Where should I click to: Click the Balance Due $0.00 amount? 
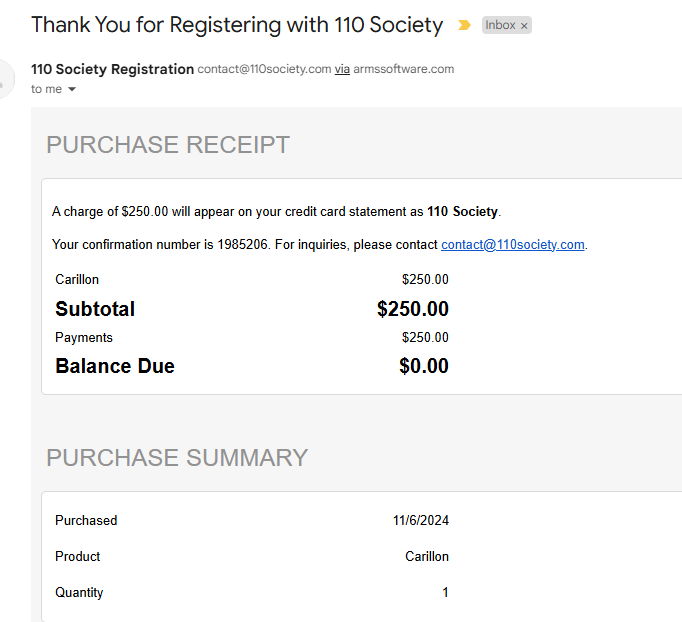point(423,366)
